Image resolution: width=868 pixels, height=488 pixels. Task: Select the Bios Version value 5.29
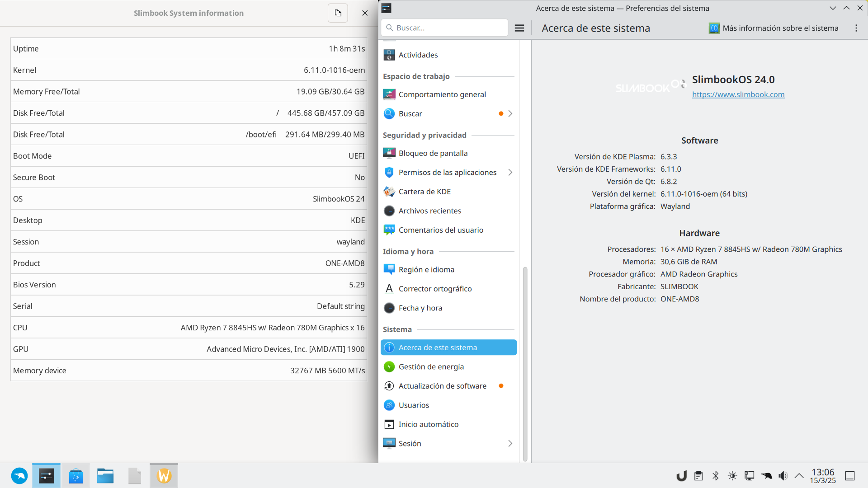click(357, 285)
